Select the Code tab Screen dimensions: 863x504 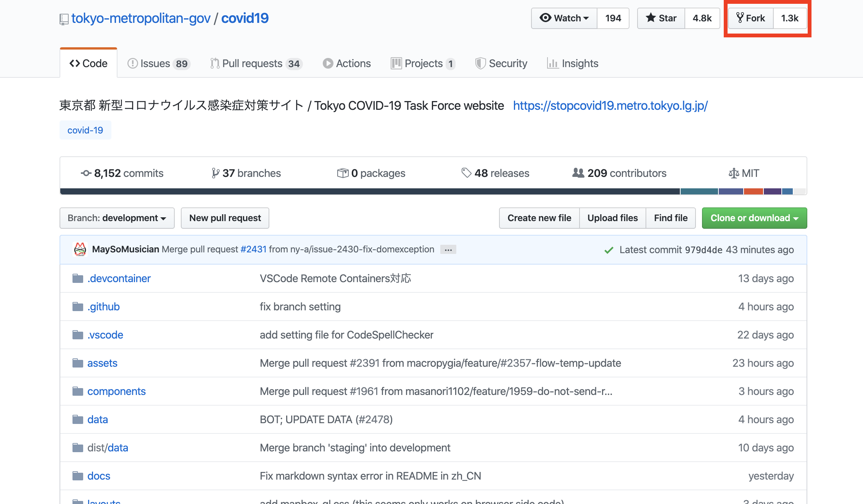pos(89,63)
